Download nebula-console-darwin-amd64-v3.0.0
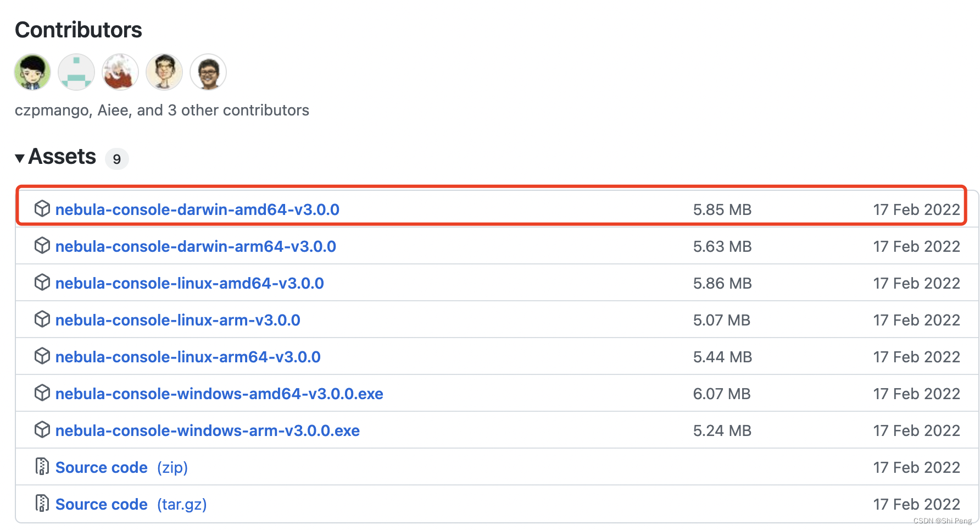 click(197, 209)
